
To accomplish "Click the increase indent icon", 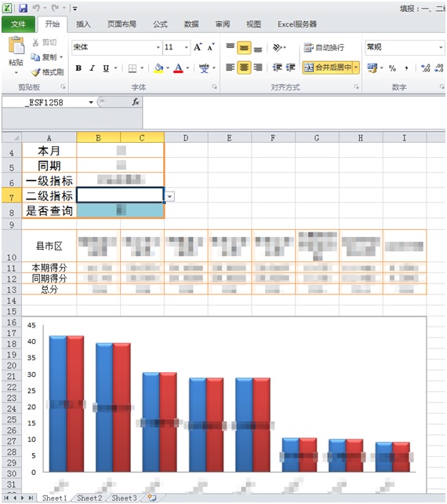I will 290,68.
